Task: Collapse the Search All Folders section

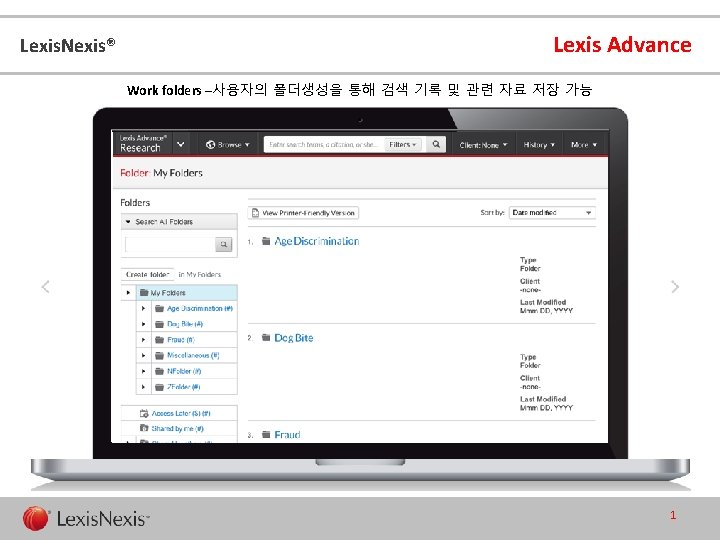Action: (128, 221)
